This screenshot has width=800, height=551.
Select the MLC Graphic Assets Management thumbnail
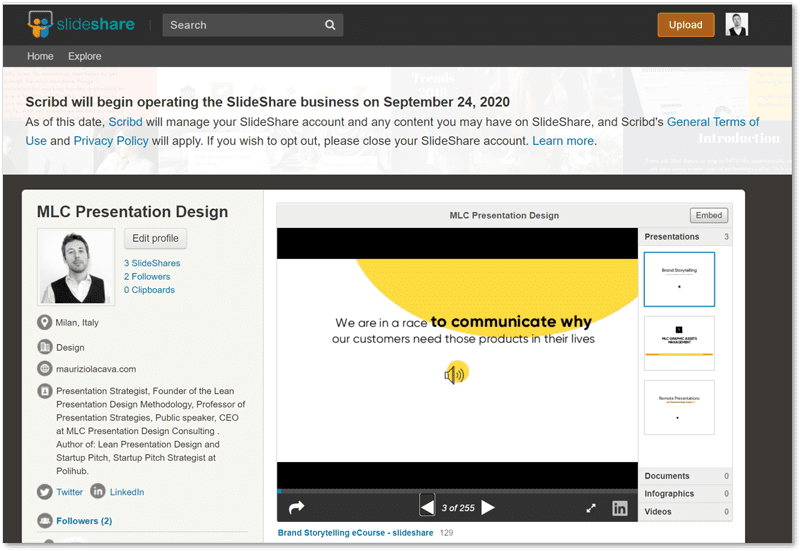679,343
